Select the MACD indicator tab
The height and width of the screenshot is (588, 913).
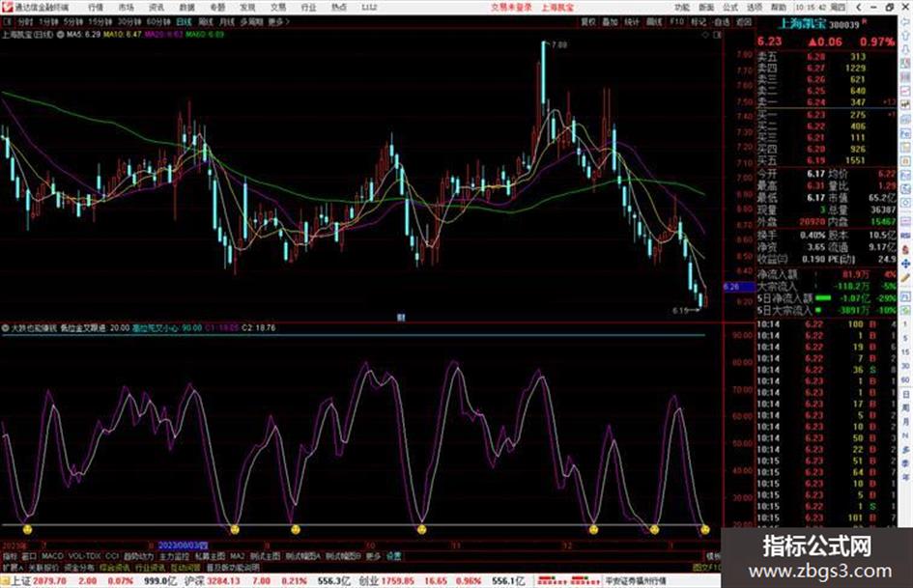(52, 556)
